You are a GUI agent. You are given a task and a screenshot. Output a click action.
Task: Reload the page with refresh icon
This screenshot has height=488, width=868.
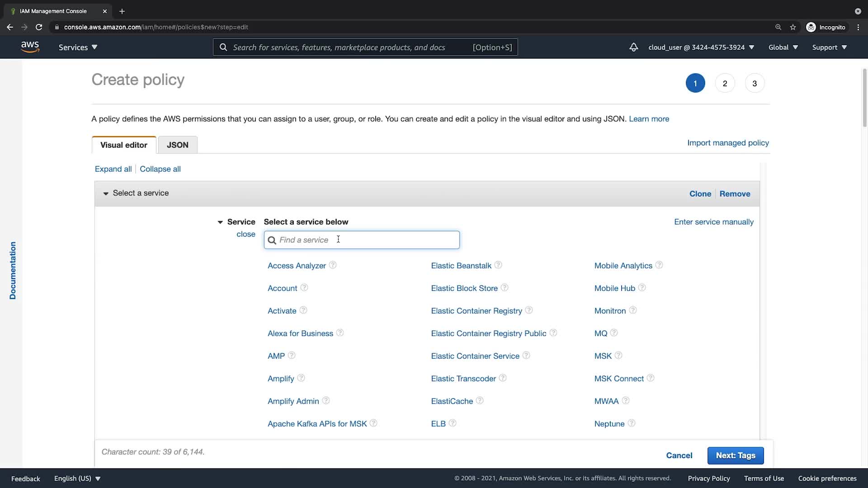[39, 27]
